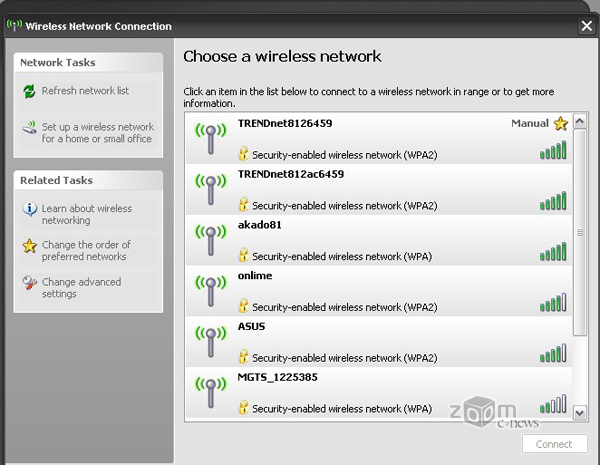Click the scrollbar up arrow in network list
The width and height of the screenshot is (600, 465).
580,121
